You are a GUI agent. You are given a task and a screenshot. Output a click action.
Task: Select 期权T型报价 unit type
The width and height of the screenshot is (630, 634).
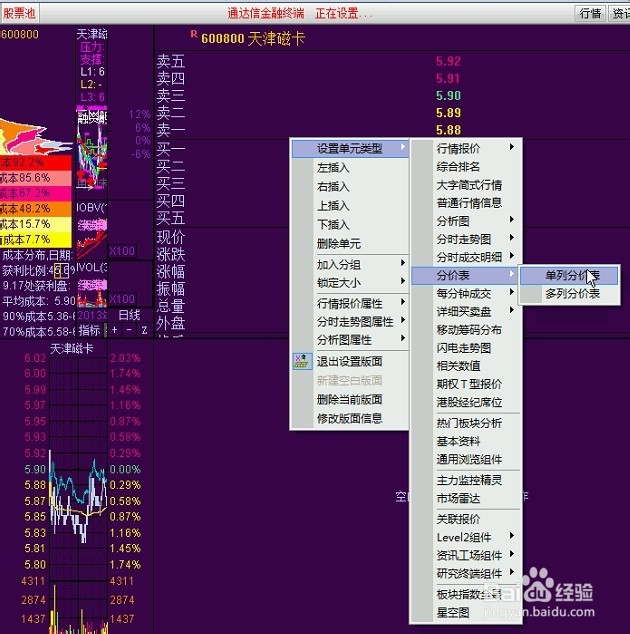click(467, 384)
